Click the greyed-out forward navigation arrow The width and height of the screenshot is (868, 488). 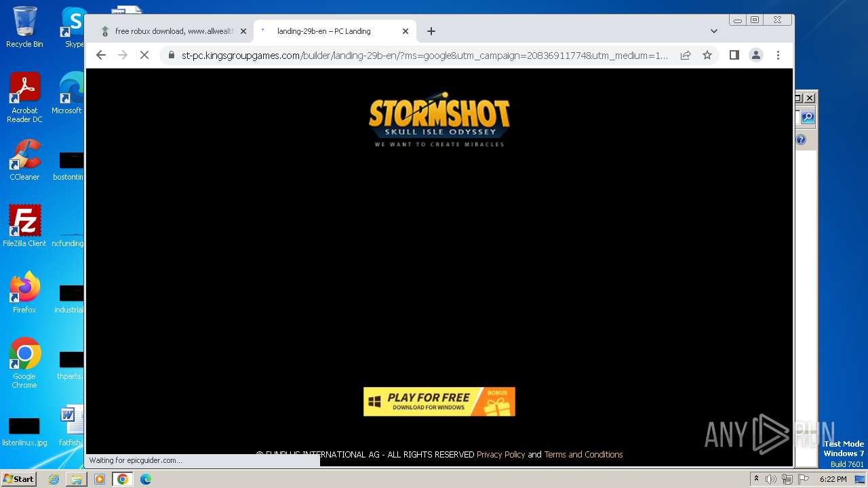[x=123, y=55]
